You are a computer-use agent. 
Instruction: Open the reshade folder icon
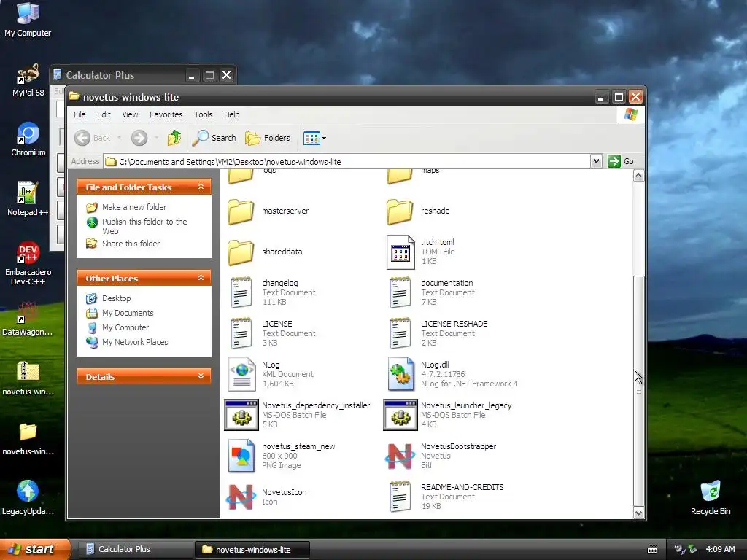(x=400, y=211)
